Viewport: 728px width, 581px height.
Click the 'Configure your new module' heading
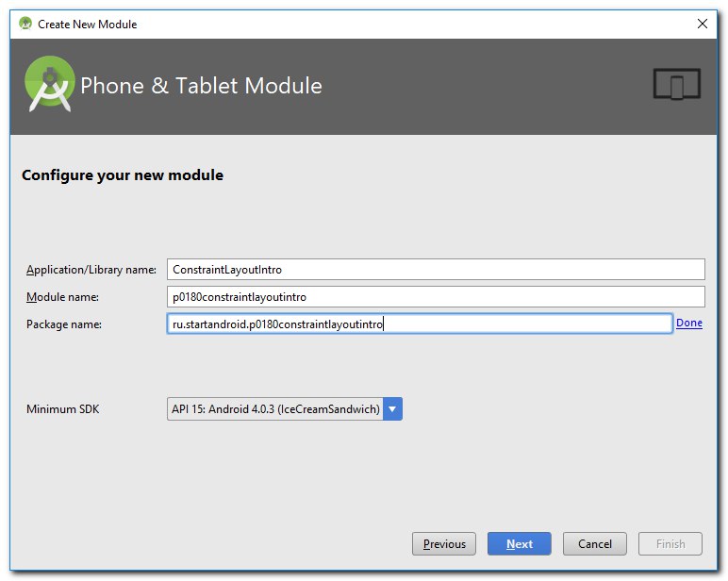pyautogui.click(x=123, y=175)
